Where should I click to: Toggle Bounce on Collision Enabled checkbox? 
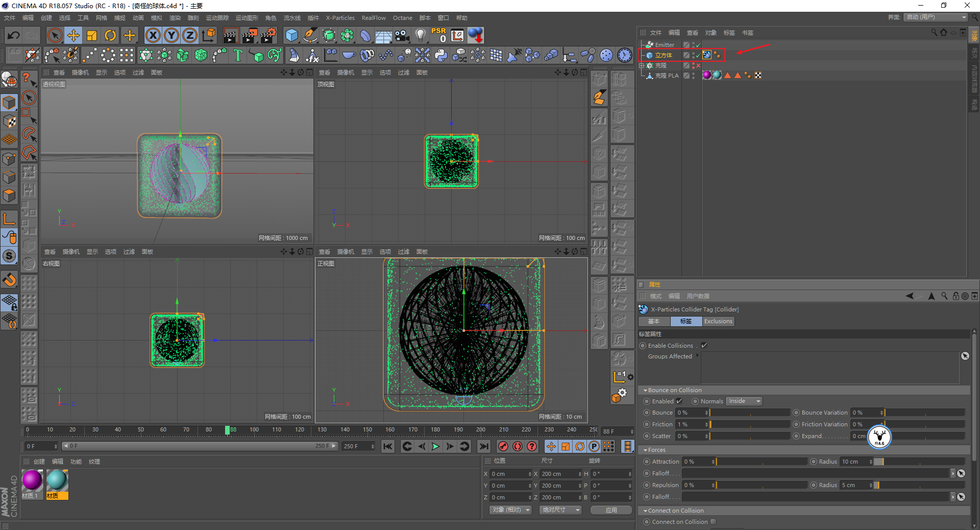[679, 401]
